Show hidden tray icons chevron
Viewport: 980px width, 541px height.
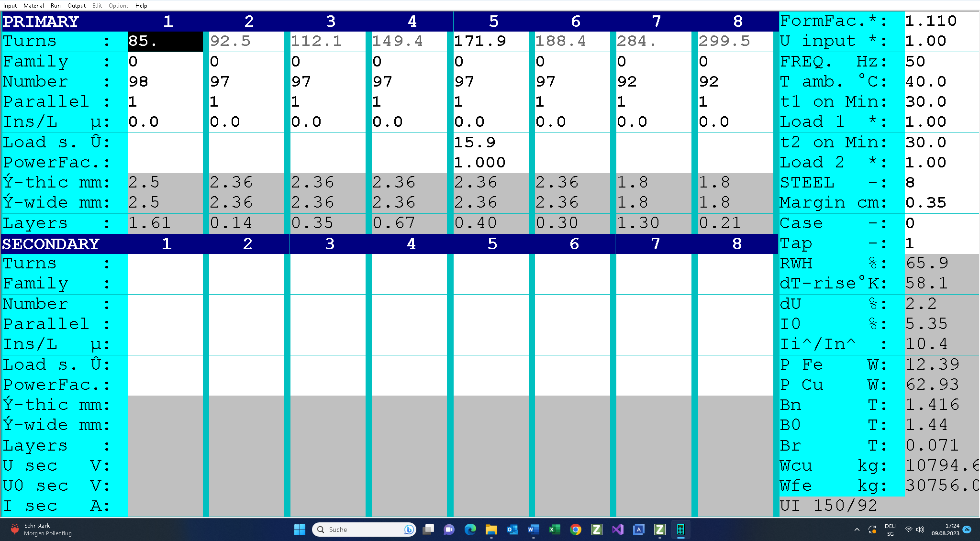click(x=857, y=530)
